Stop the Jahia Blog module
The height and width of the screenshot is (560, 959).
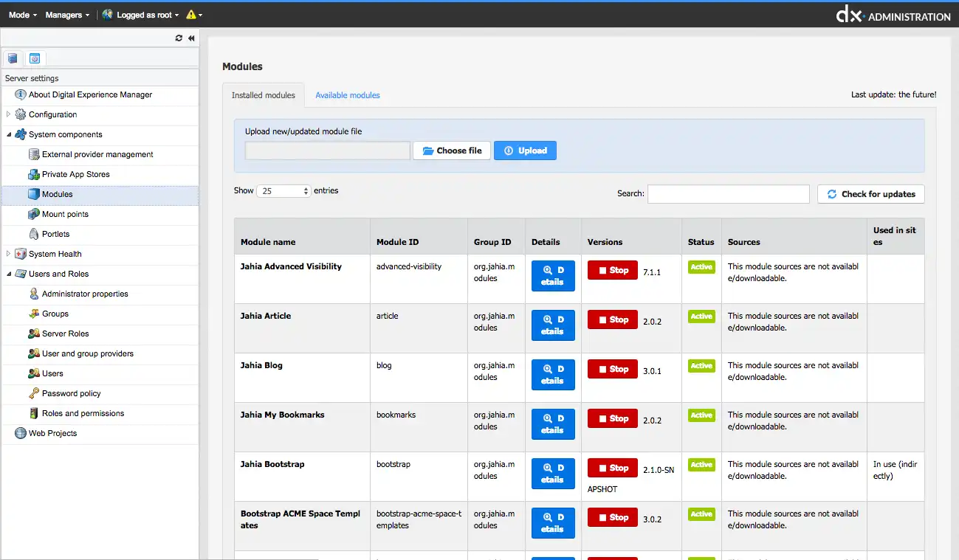coord(612,369)
